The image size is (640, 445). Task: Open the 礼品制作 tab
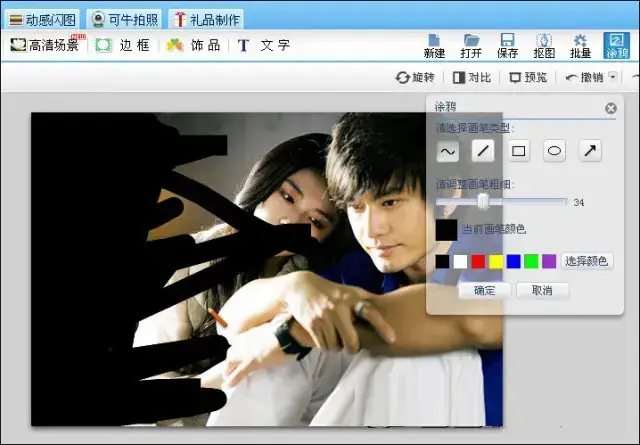(x=207, y=20)
